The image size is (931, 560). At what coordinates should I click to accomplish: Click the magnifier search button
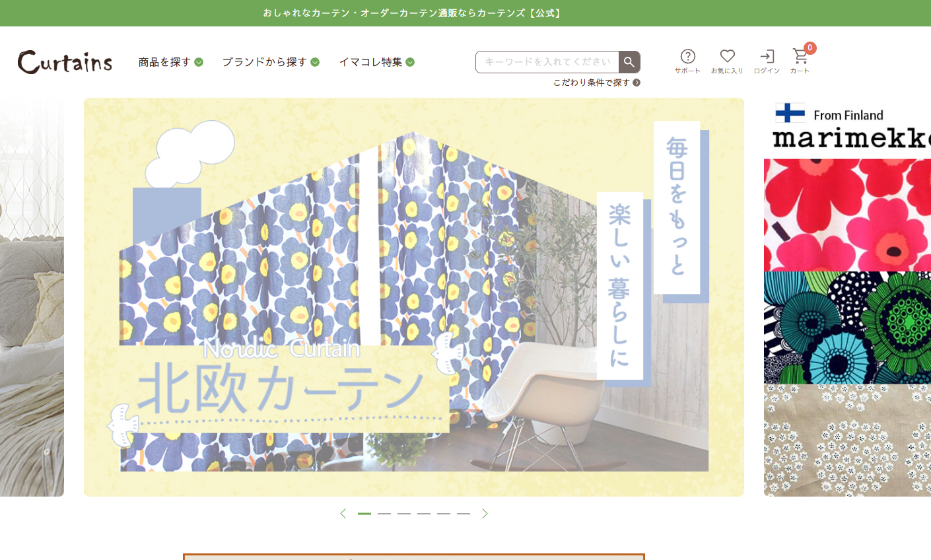629,62
